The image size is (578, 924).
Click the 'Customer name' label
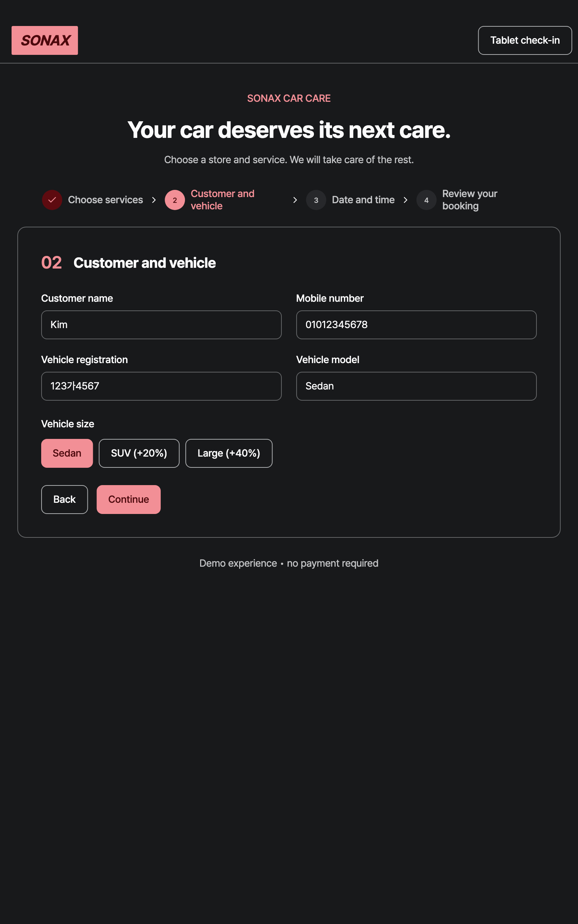point(77,298)
